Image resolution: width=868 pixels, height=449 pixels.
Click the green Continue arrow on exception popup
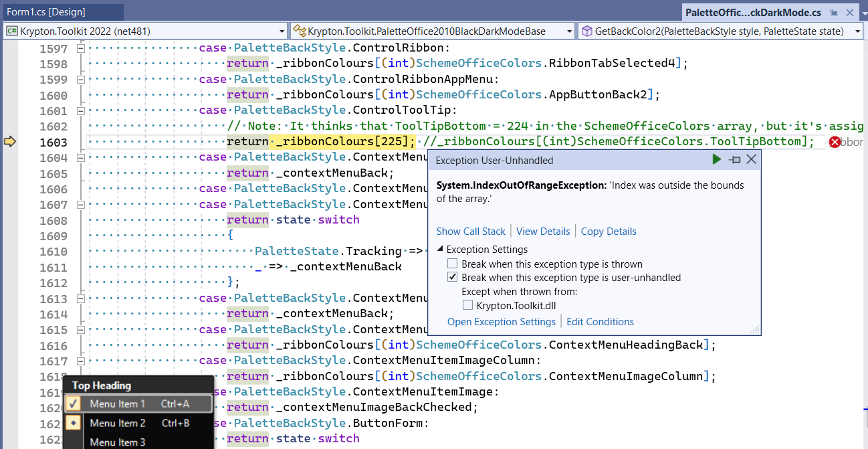(716, 159)
